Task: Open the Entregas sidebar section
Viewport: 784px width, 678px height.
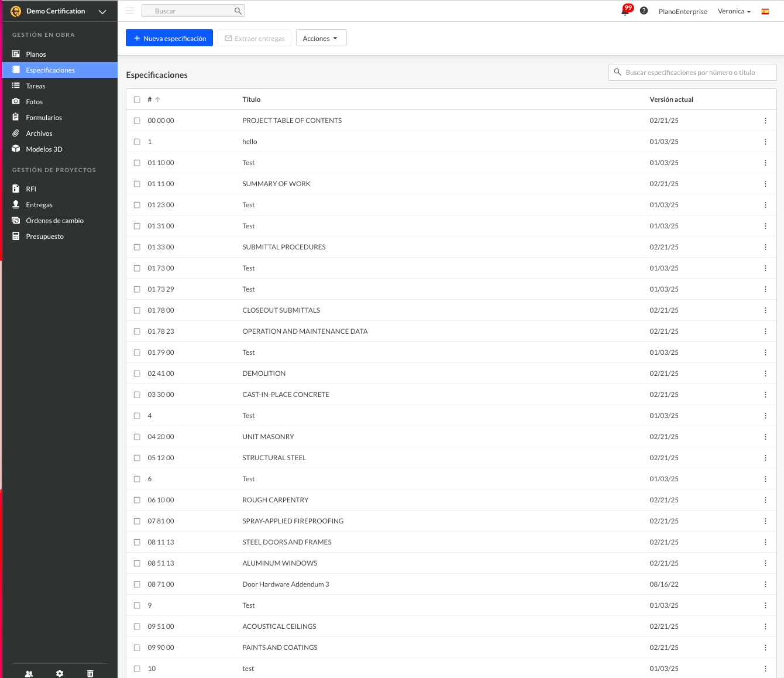Action: click(39, 205)
